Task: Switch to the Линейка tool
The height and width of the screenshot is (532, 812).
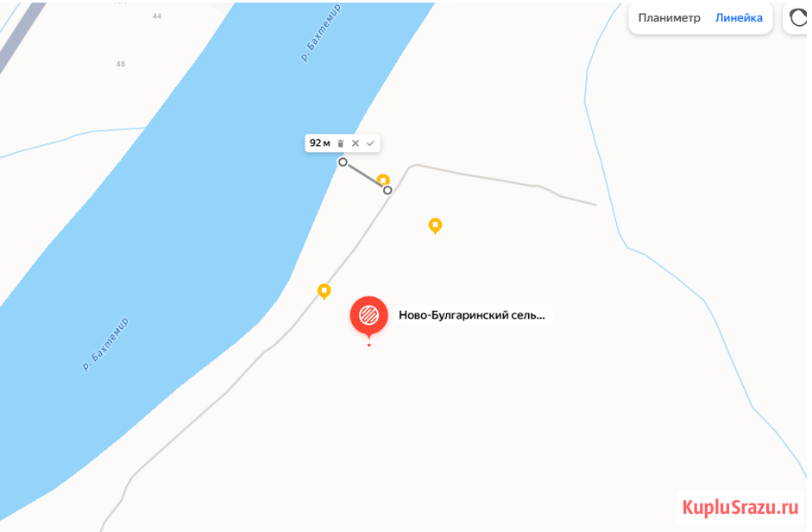Action: pos(739,18)
